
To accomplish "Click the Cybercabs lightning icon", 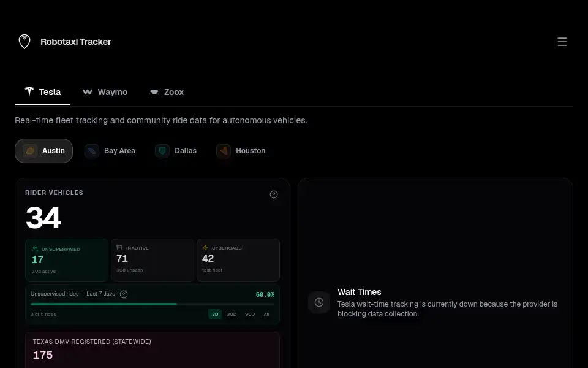I will click(205, 248).
